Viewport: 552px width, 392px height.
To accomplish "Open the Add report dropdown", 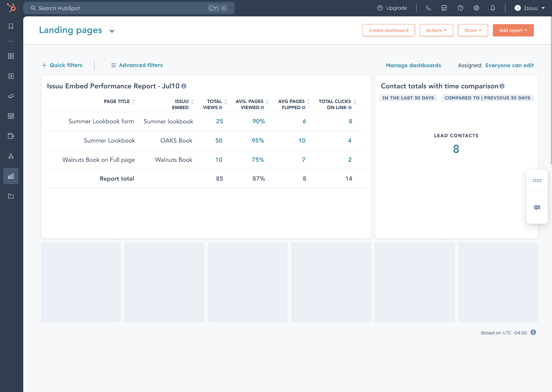I will (x=513, y=30).
